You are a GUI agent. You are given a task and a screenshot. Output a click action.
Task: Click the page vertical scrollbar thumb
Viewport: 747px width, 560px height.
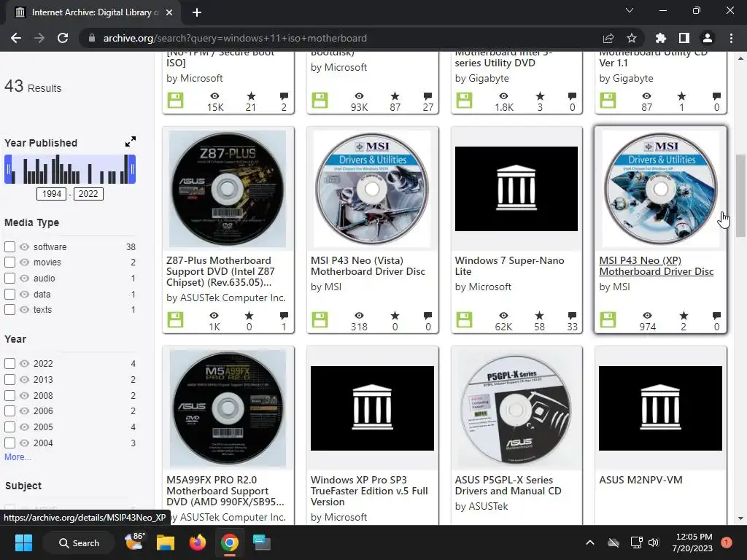(740, 195)
